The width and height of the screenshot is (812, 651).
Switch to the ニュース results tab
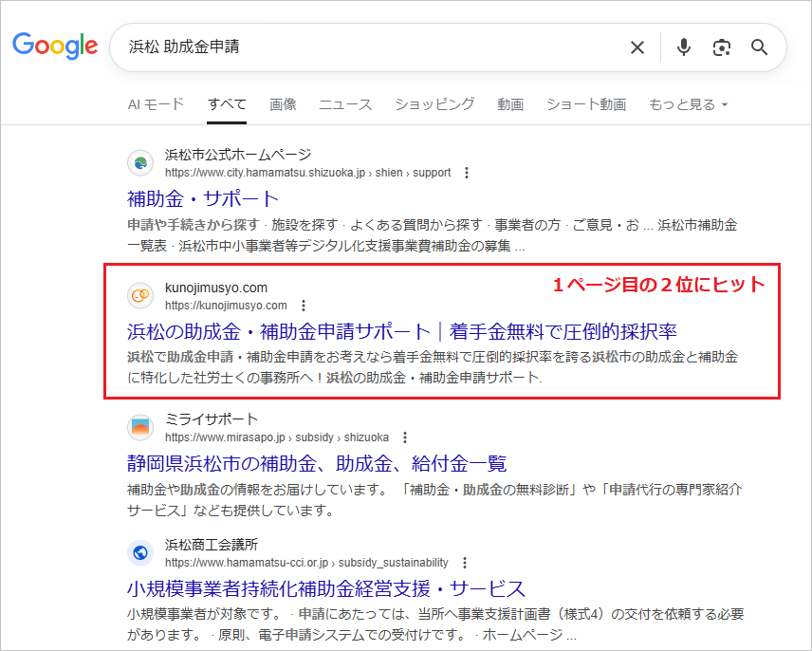pyautogui.click(x=344, y=104)
